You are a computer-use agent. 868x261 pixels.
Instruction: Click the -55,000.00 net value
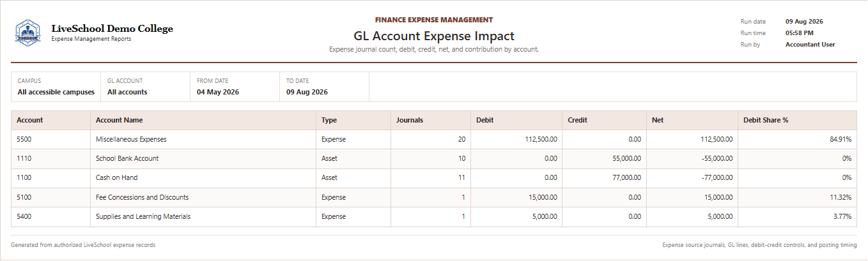tap(717, 158)
